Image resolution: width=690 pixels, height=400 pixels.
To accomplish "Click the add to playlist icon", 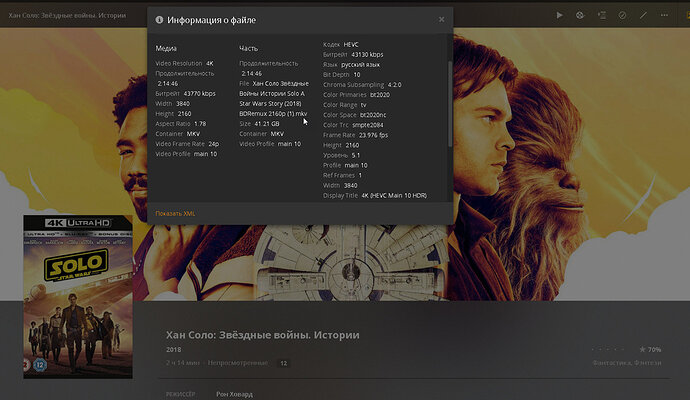I will [602, 15].
